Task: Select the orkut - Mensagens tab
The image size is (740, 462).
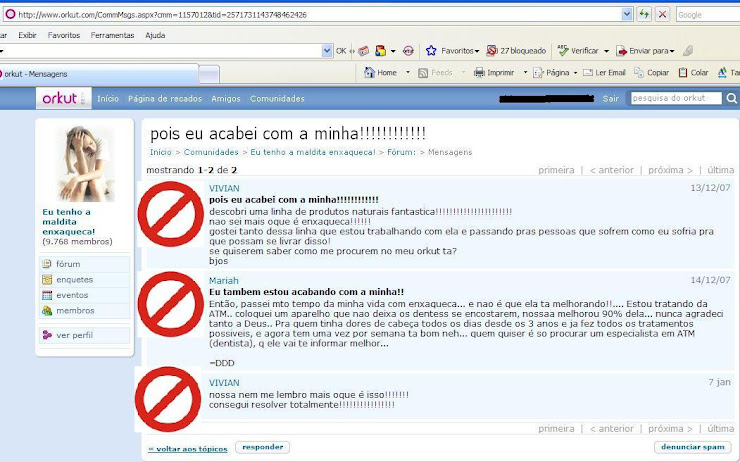Action: 98,74
